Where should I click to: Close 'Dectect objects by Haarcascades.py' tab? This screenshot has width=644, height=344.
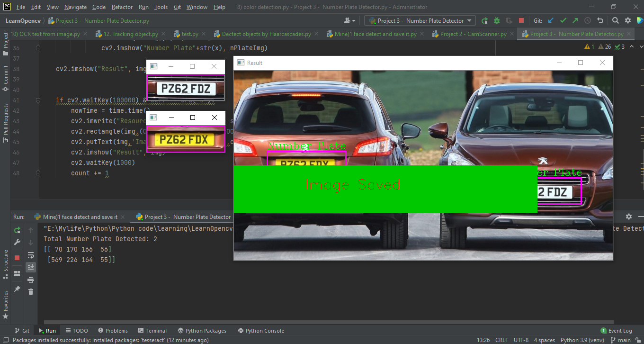[316, 34]
